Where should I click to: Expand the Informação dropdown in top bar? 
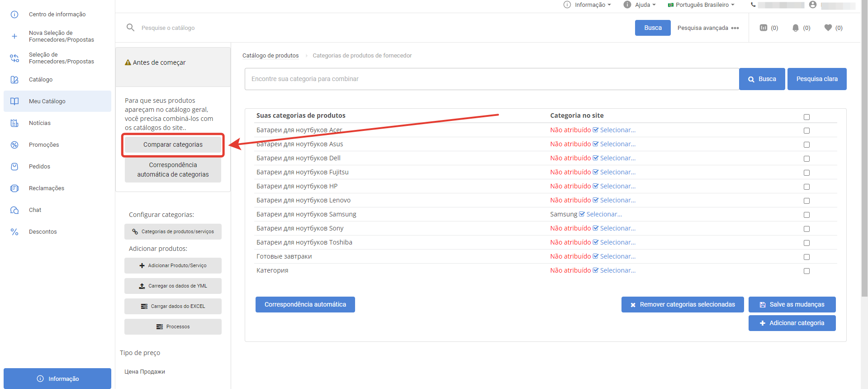[x=588, y=5]
